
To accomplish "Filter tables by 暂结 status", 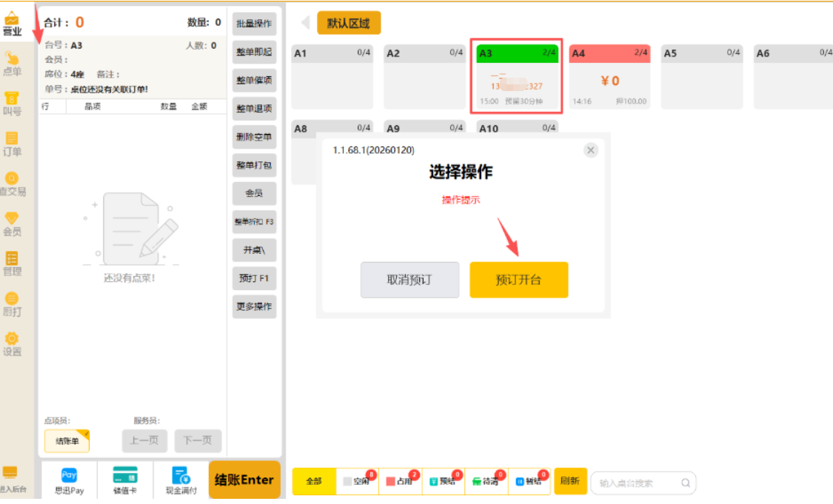I will click(529, 481).
